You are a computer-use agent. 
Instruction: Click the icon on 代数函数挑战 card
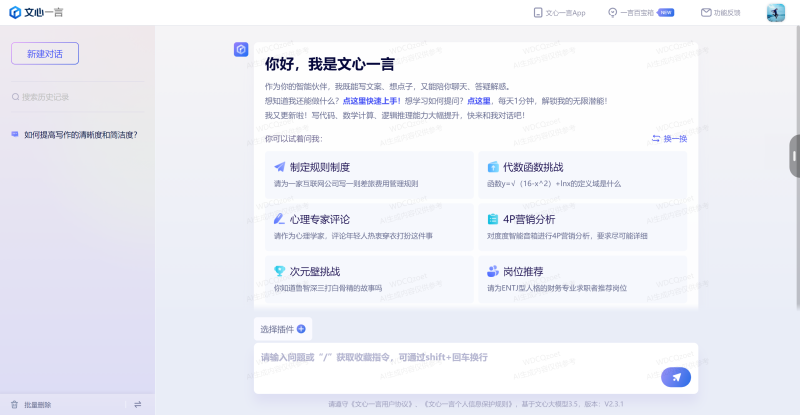pyautogui.click(x=493, y=167)
